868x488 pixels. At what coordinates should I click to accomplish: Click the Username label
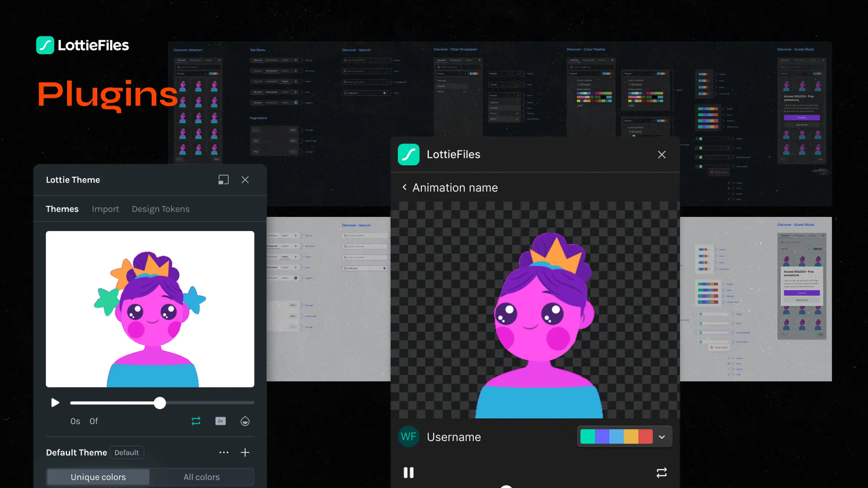point(454,437)
